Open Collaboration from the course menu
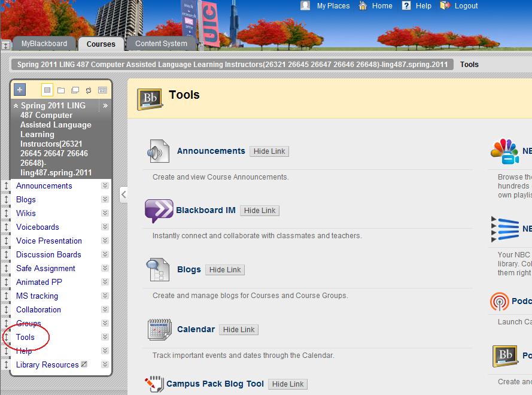The height and width of the screenshot is (395, 532). point(39,309)
